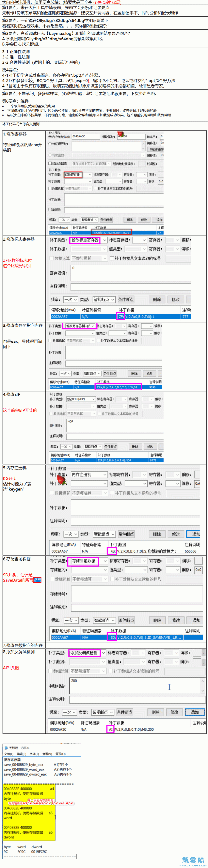The height and width of the screenshot is (868, 208).
Task: Open 保存当前上下文并在返回时 dropdown
Action: point(91,163)
